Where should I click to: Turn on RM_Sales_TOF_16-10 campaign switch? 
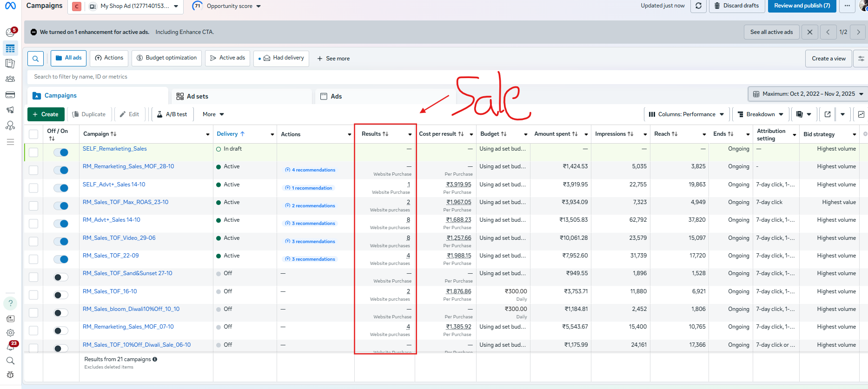coord(61,295)
